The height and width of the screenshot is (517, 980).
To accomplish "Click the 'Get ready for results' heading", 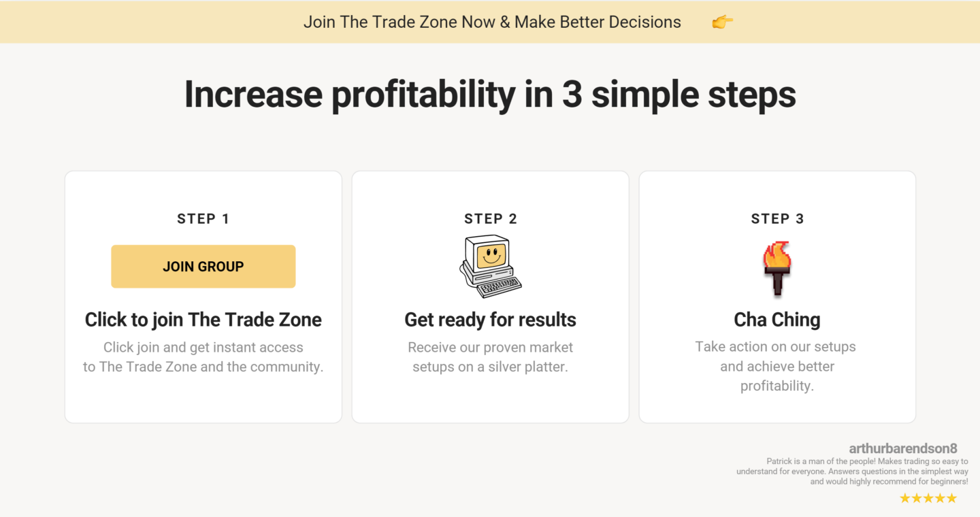I will click(491, 320).
